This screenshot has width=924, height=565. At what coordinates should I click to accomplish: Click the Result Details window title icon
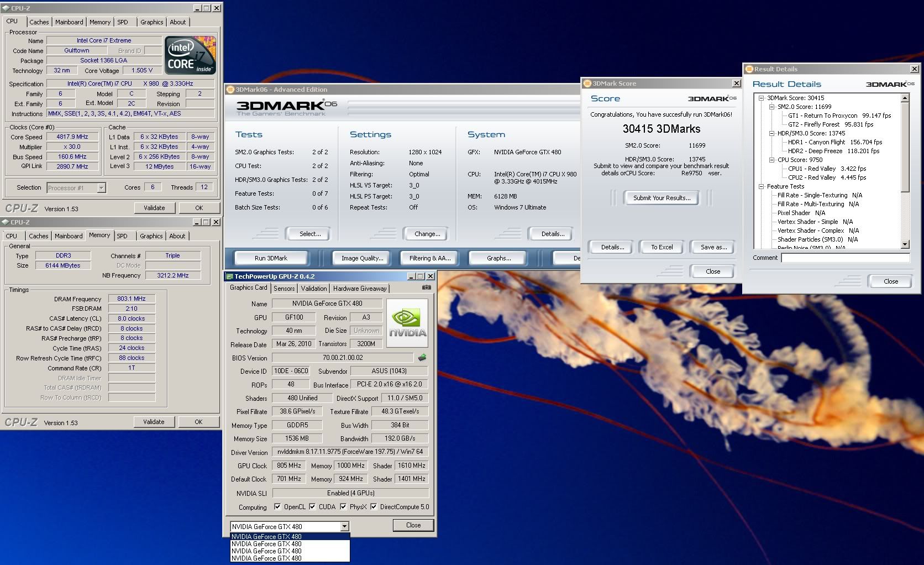coord(749,69)
